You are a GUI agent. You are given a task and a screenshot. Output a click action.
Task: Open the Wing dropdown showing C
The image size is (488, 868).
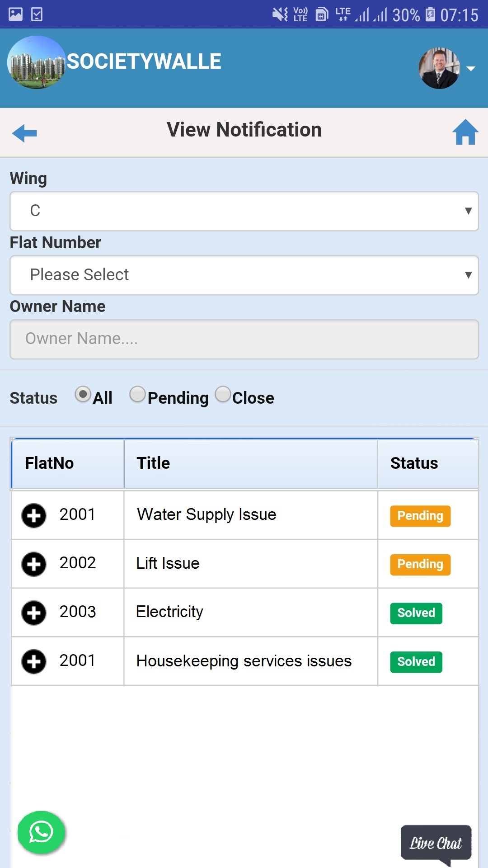pyautogui.click(x=244, y=211)
